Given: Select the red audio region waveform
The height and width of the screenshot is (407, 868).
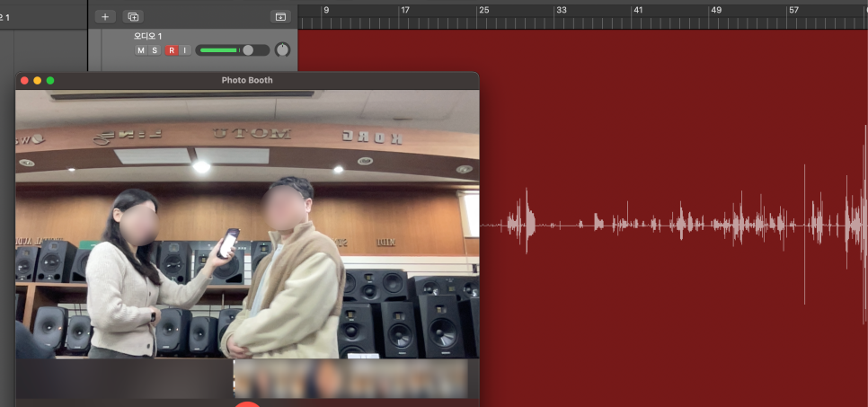Looking at the screenshot, I should [x=673, y=225].
